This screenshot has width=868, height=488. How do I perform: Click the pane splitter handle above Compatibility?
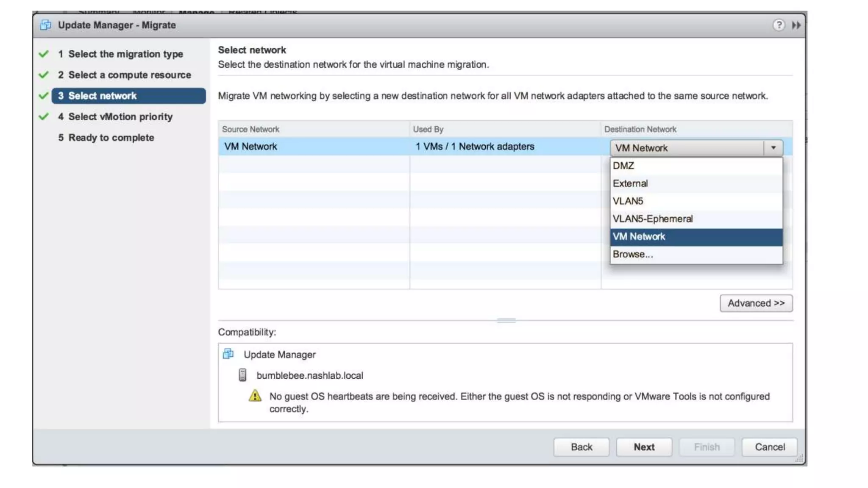(x=506, y=321)
